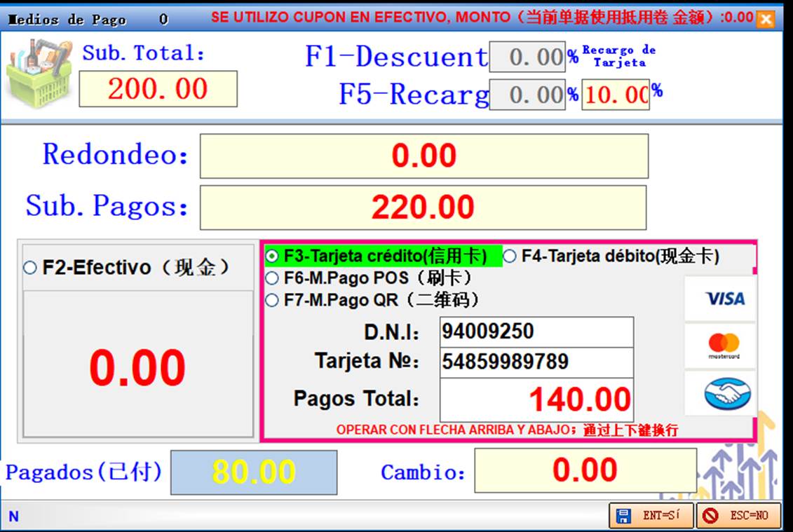Select F6-M.Pago POS option
This screenshot has width=793, height=532.
(x=272, y=278)
